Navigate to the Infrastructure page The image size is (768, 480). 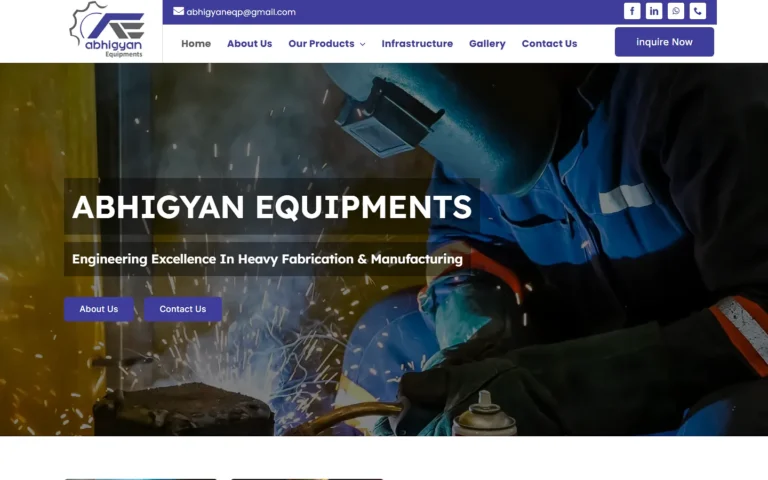coord(417,44)
